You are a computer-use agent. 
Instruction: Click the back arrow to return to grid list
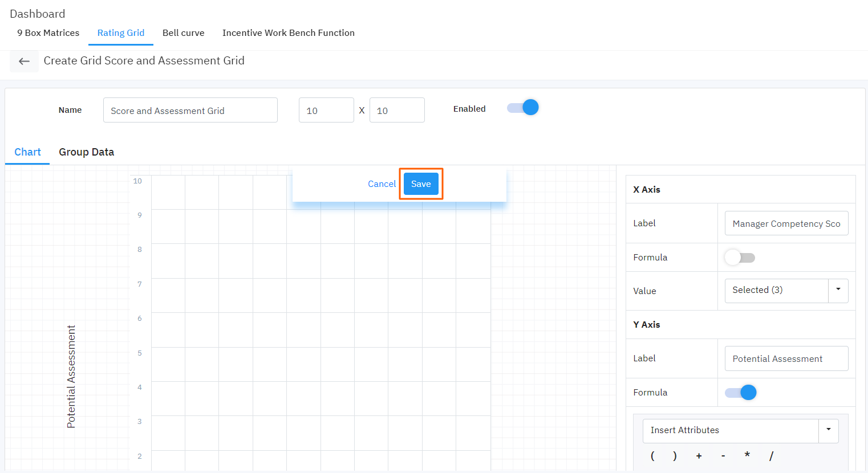point(24,61)
